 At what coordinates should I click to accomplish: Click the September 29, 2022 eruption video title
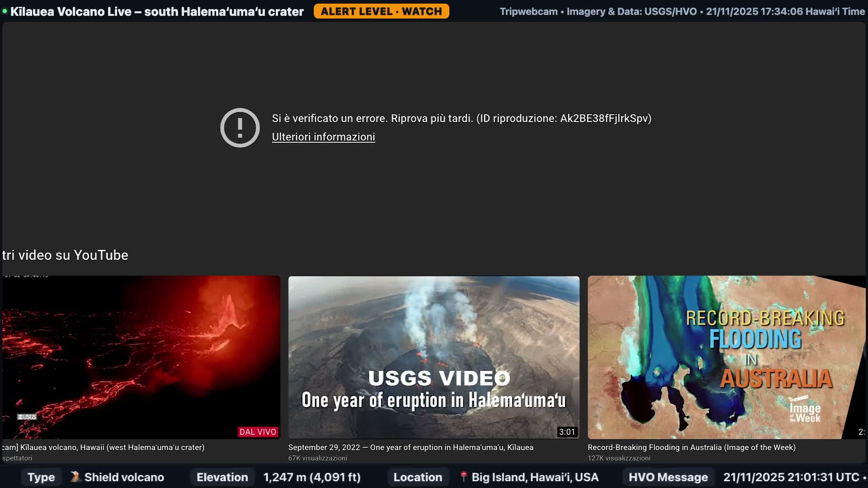coord(410,447)
